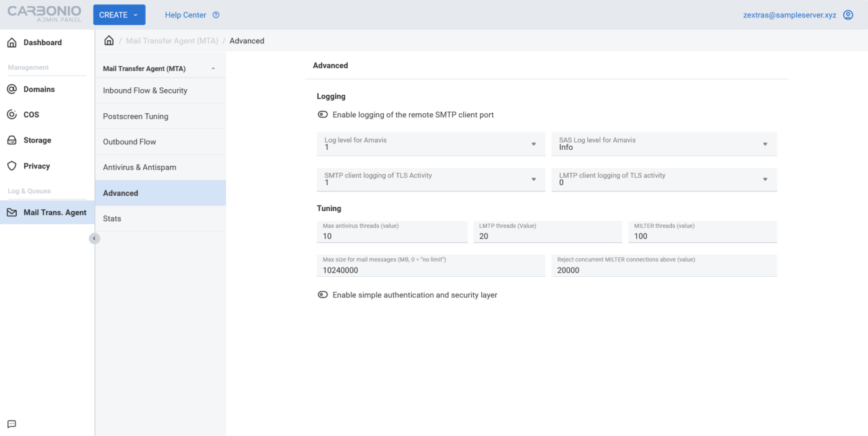Disable logging of remote SMTP client port
Screen dimensions: 868x436
pyautogui.click(x=322, y=114)
